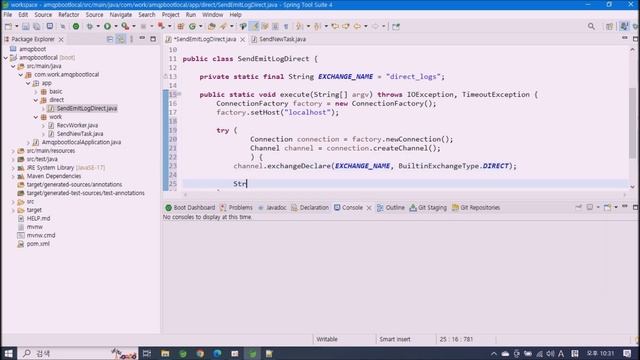Open the Window menu

point(213,15)
